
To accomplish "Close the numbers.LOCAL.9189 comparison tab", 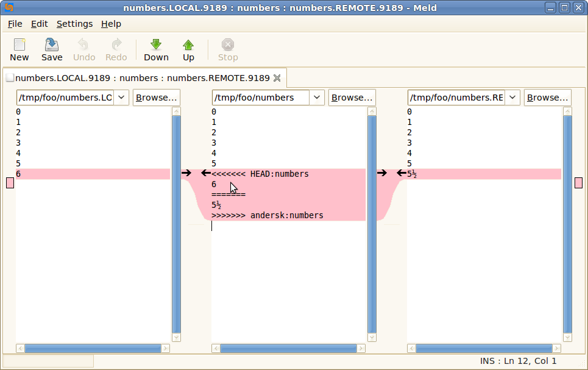I will tap(277, 78).
